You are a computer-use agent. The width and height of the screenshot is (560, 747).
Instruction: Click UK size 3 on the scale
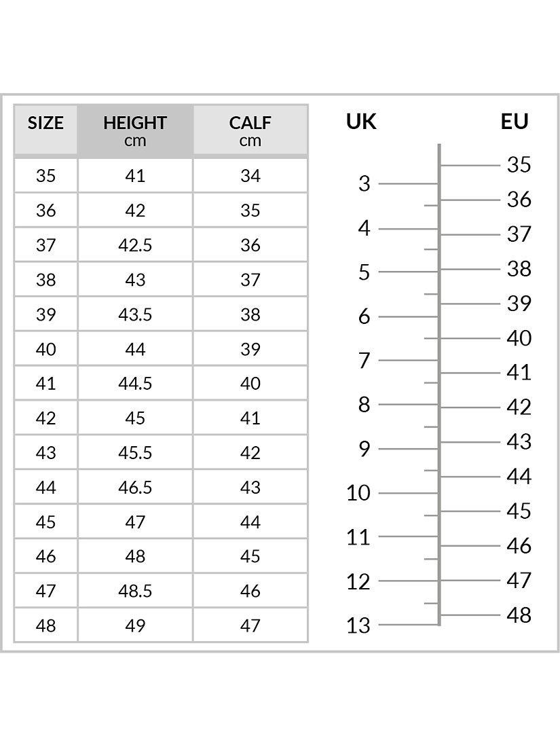[365, 183]
